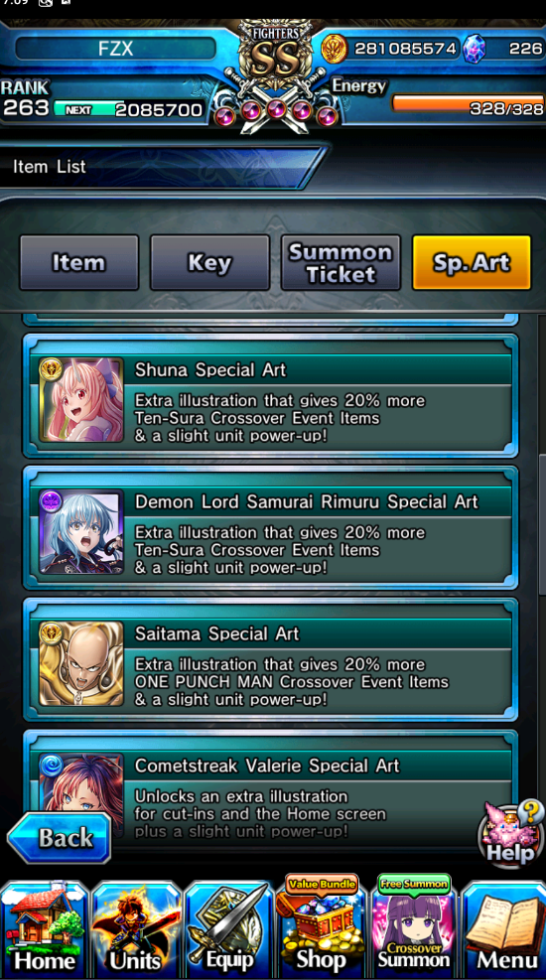Open the Menu book icon

click(x=504, y=928)
